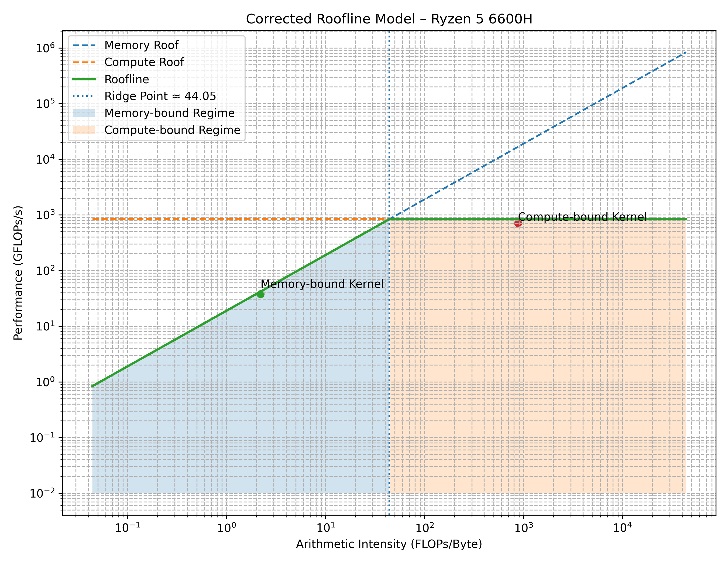Viewport: 728px width, 566px height.
Task: Click the x-axis tick label 10^1
Action: 326,528
